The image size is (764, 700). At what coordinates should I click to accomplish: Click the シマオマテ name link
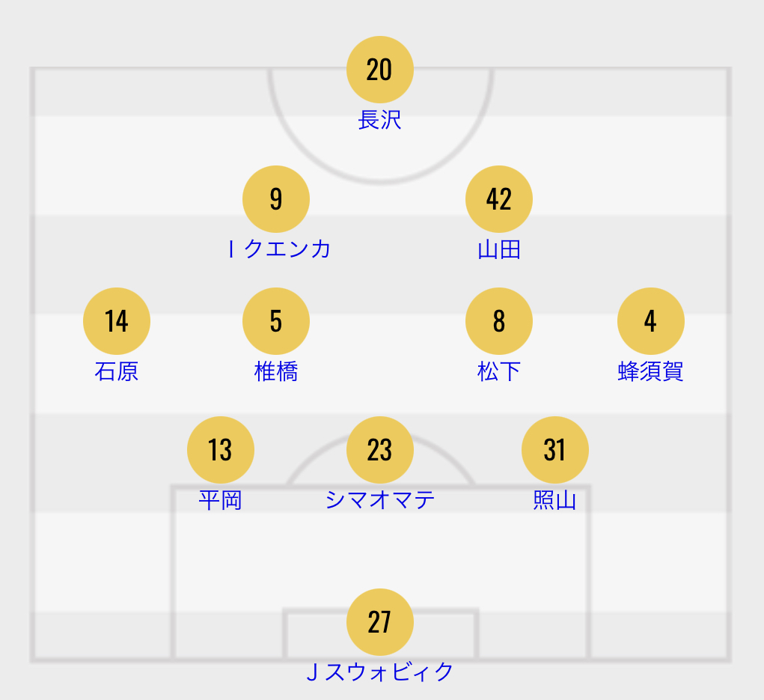click(x=379, y=500)
